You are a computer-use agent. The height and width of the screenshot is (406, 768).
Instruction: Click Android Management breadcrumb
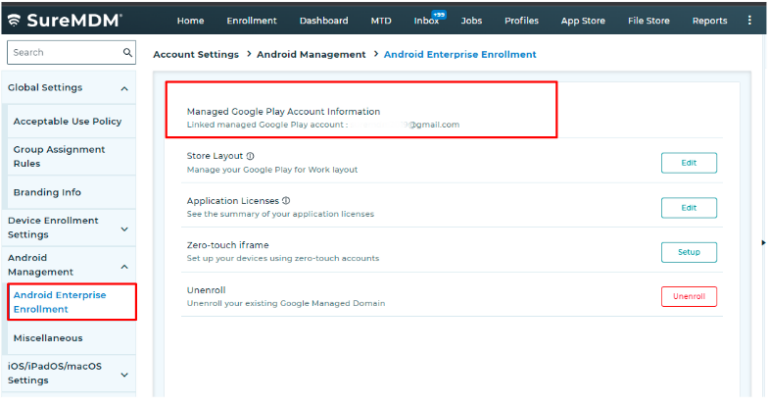point(311,54)
